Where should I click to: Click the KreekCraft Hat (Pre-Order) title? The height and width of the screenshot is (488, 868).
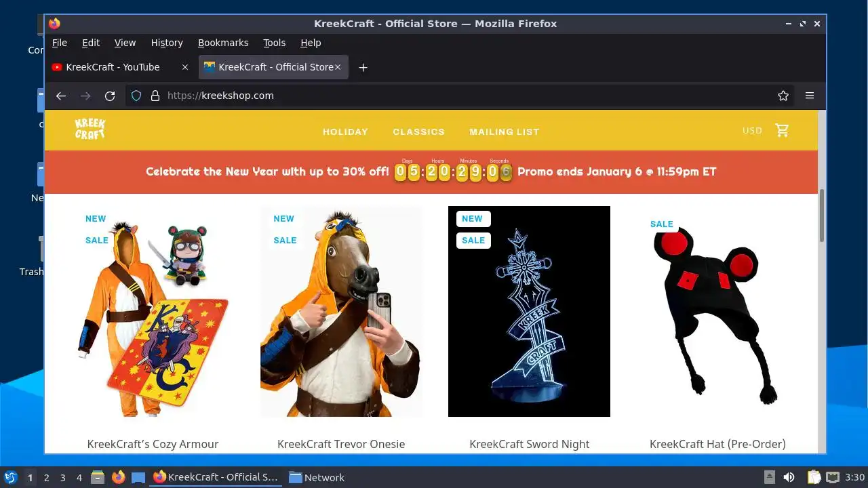pyautogui.click(x=717, y=444)
